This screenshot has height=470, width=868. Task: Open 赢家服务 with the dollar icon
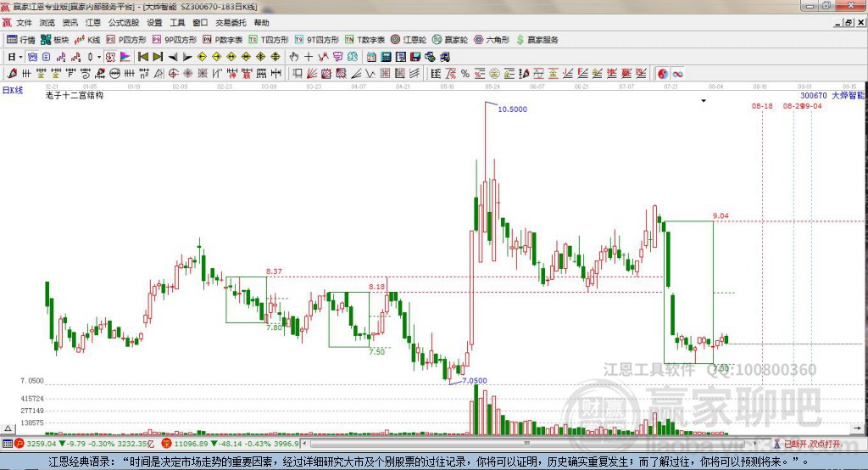(x=537, y=40)
